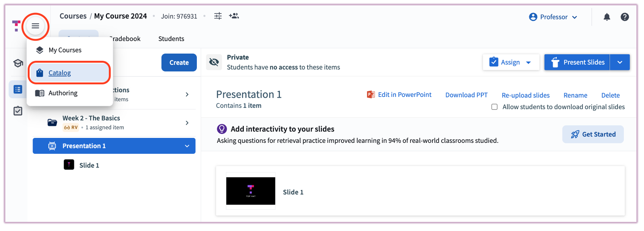Click the graduation cap sidebar icon
Viewport: 644px width, 231px height.
coord(18,63)
